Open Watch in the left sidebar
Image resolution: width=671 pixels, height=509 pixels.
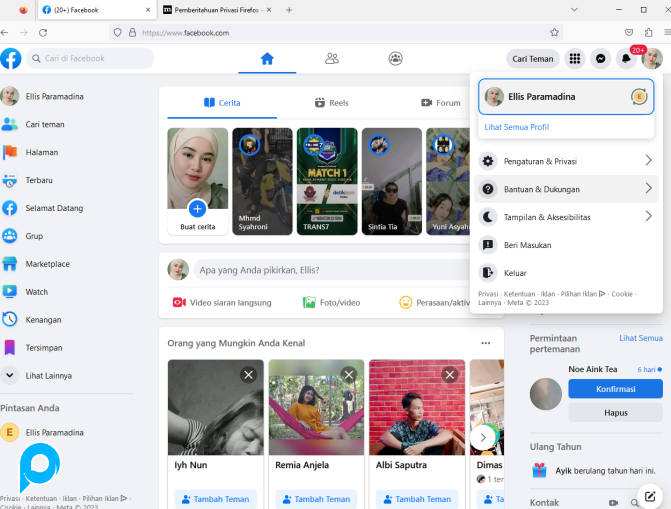tap(36, 292)
